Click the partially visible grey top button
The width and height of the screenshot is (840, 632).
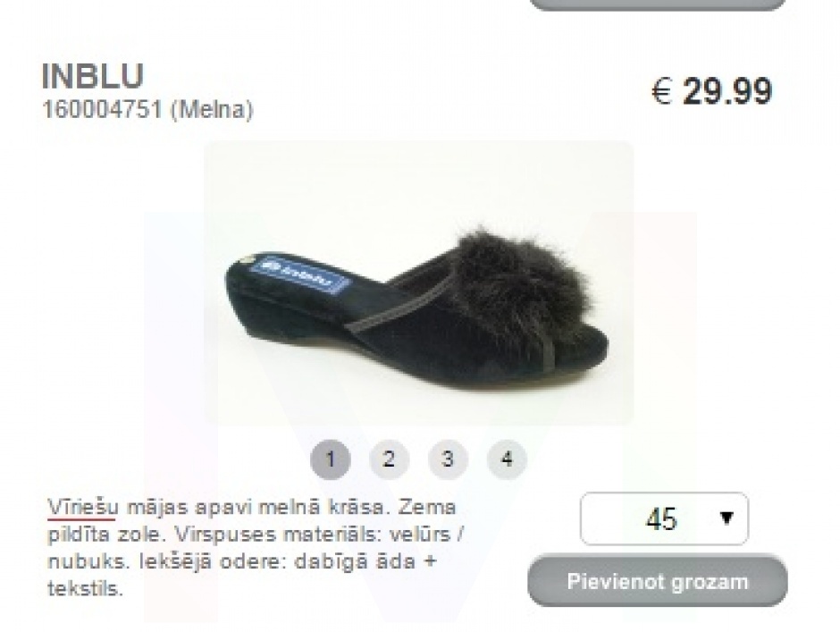(658, 4)
